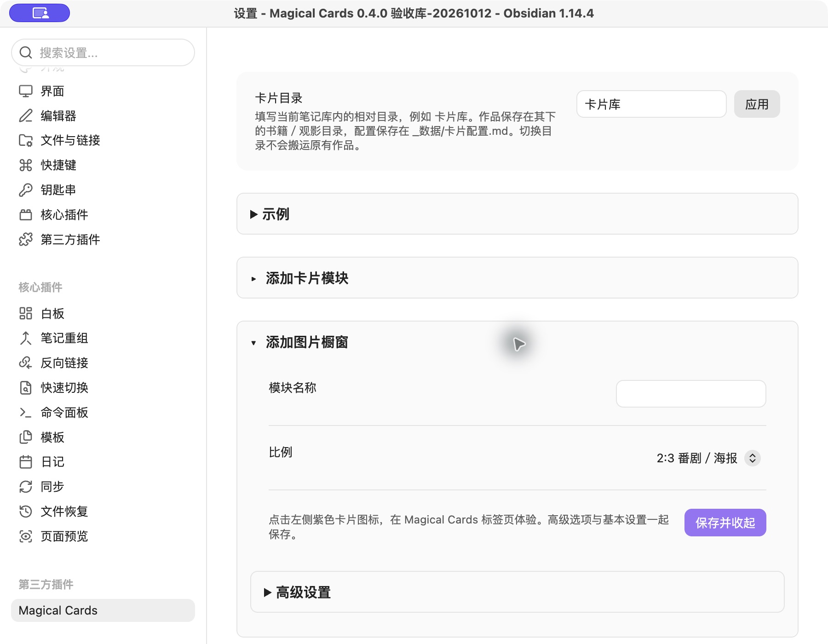828x644 pixels.
Task: Open the 页面预览 core plugin settings
Action: pos(103,536)
